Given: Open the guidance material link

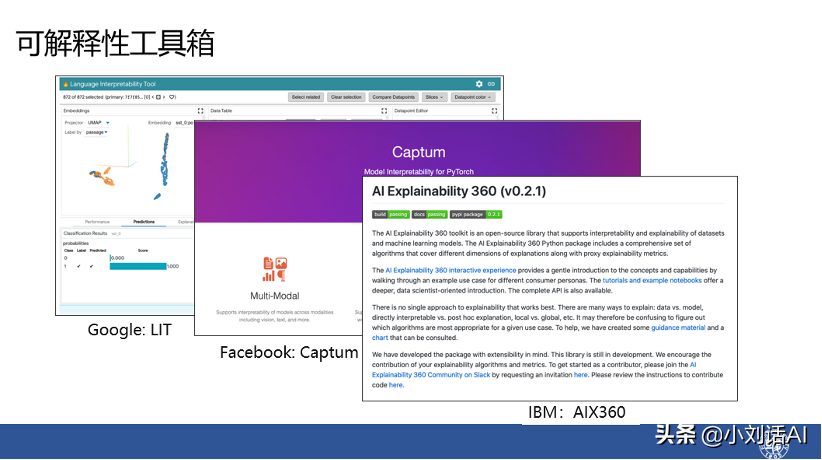Looking at the screenshot, I should point(678,327).
